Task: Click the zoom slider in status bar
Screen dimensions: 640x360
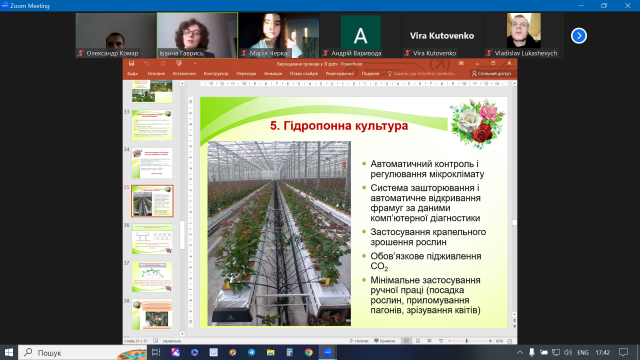Action: click(x=467, y=341)
